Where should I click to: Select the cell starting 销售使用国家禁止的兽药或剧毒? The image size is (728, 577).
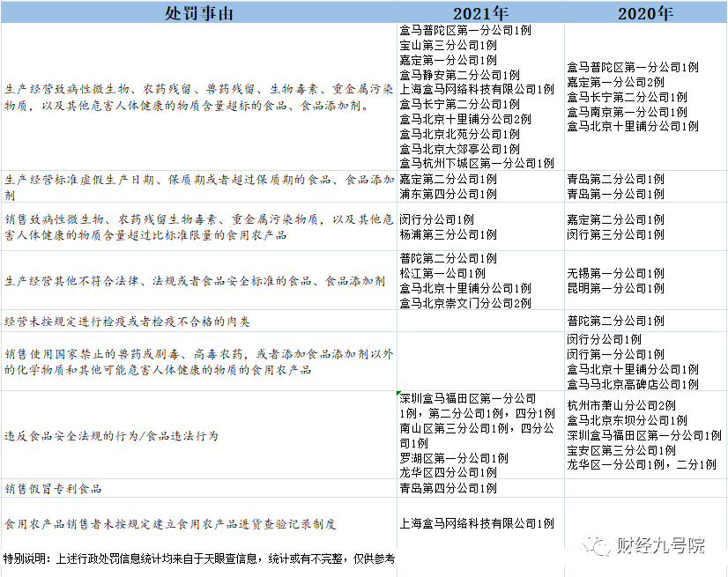click(198, 361)
